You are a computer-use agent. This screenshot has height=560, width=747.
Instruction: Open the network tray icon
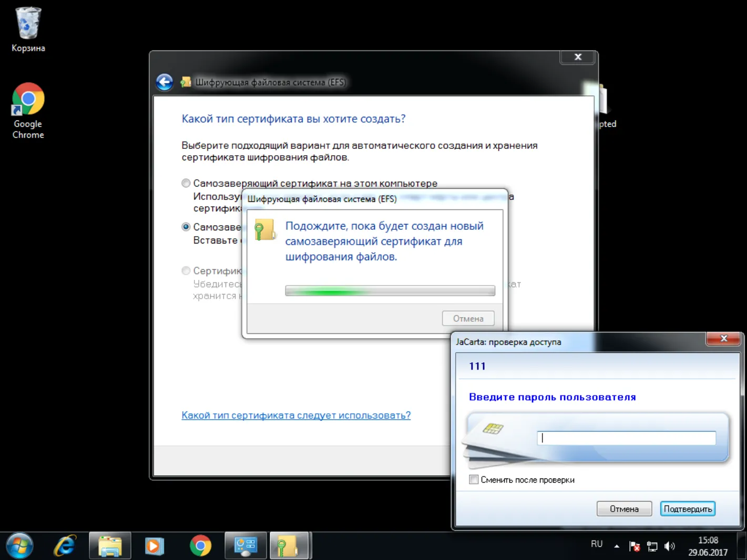pos(652,546)
